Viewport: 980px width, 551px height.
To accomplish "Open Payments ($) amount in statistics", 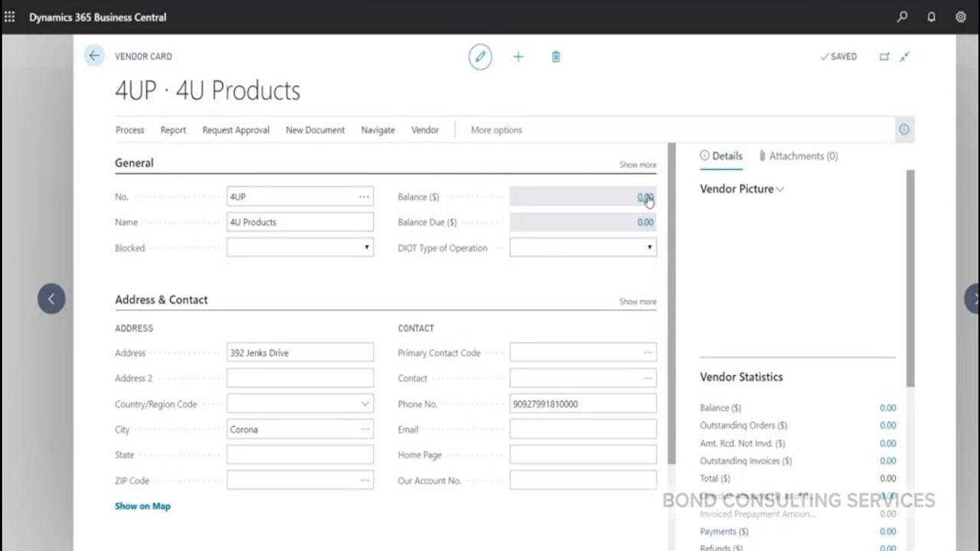I will (x=887, y=531).
